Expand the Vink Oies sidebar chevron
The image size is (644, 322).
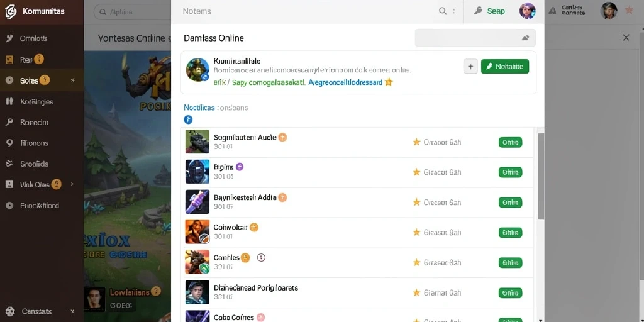pyautogui.click(x=72, y=184)
